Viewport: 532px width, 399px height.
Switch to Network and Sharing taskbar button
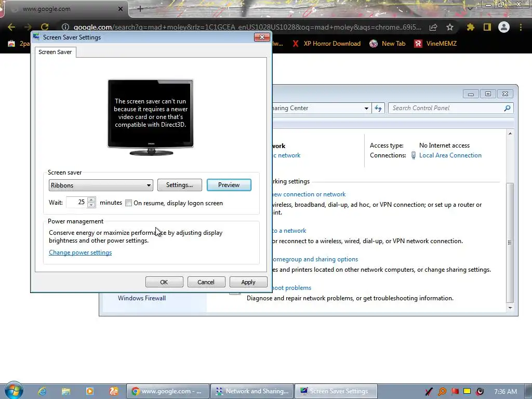(x=252, y=391)
